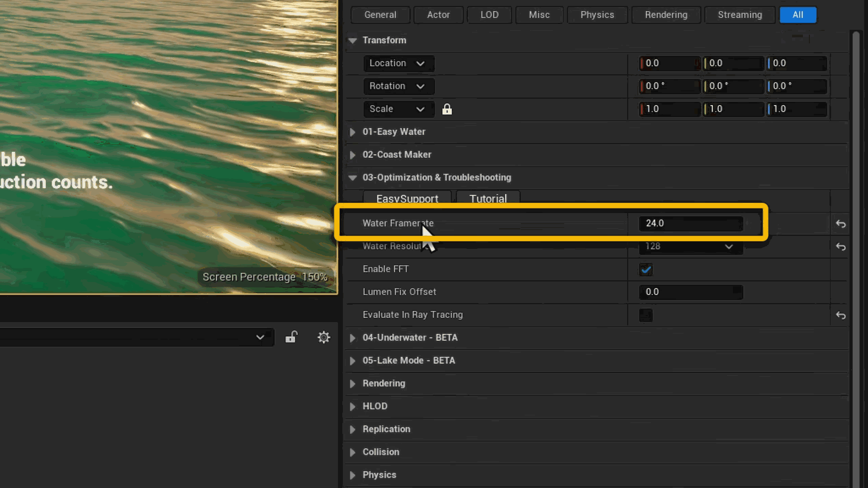Open the Water Resolution 128 dropdown
The width and height of the screenshot is (868, 488).
pos(691,246)
